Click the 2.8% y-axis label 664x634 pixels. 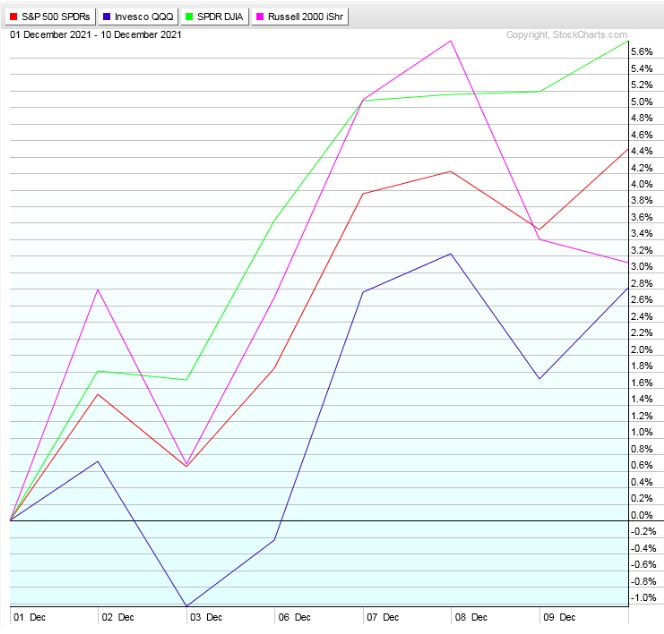click(642, 283)
